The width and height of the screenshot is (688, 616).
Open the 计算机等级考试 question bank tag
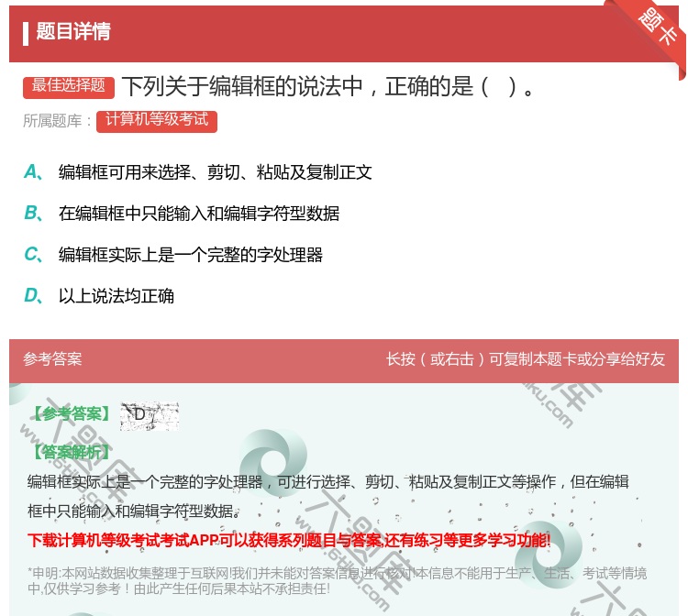(157, 121)
